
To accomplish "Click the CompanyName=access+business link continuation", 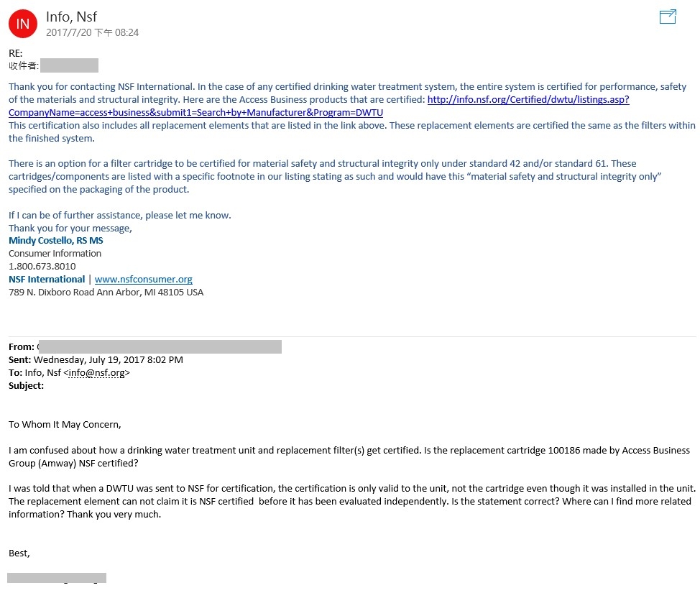I will [195, 113].
